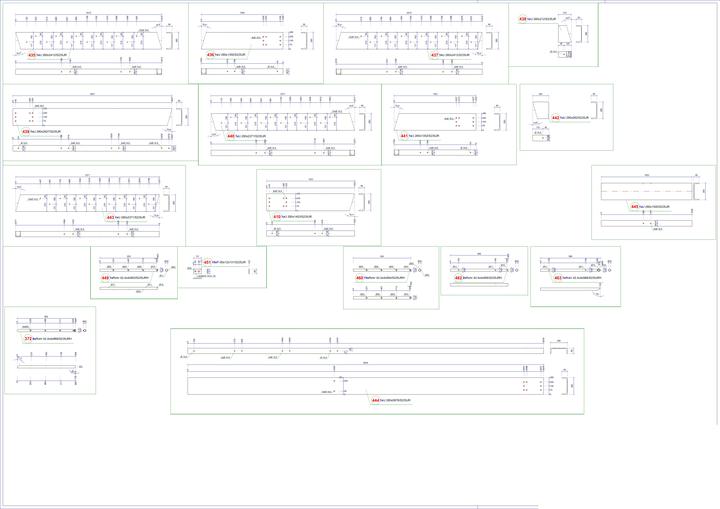
Task: Select the red part number label 439
Action: click(26, 132)
